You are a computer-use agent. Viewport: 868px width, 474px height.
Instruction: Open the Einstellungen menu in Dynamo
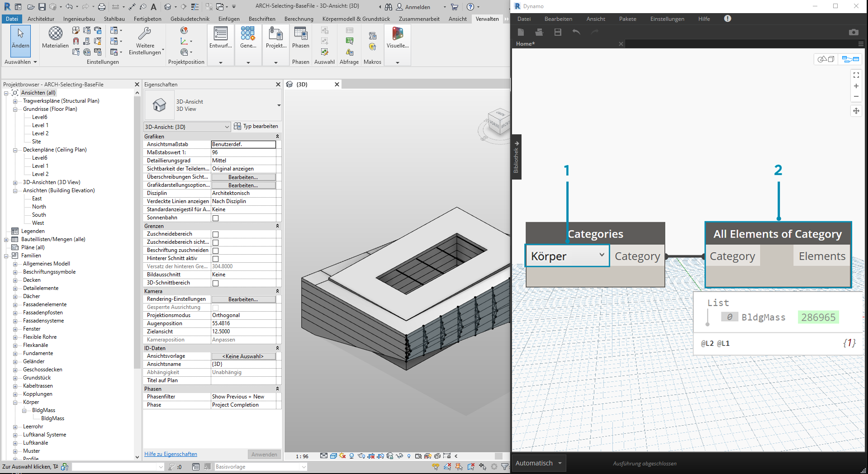667,19
